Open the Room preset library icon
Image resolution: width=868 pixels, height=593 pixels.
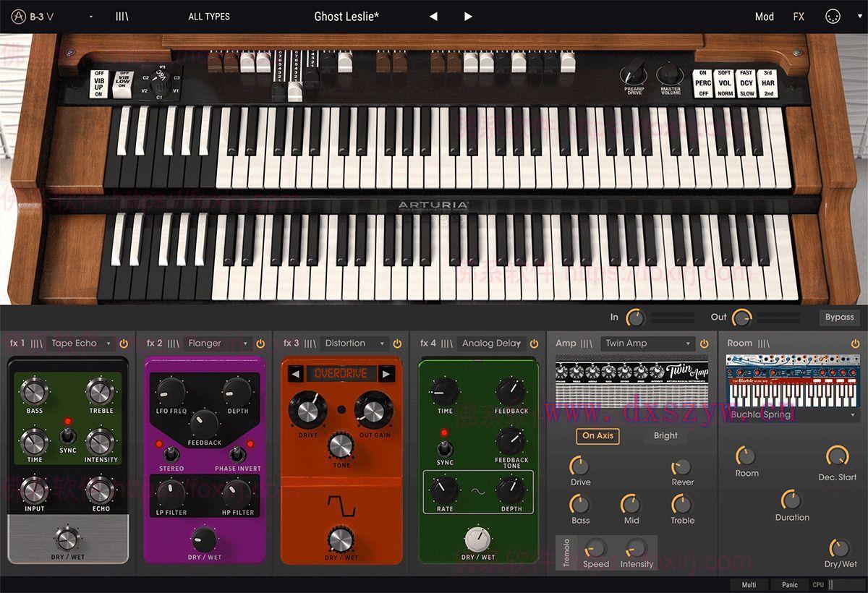[x=764, y=344]
